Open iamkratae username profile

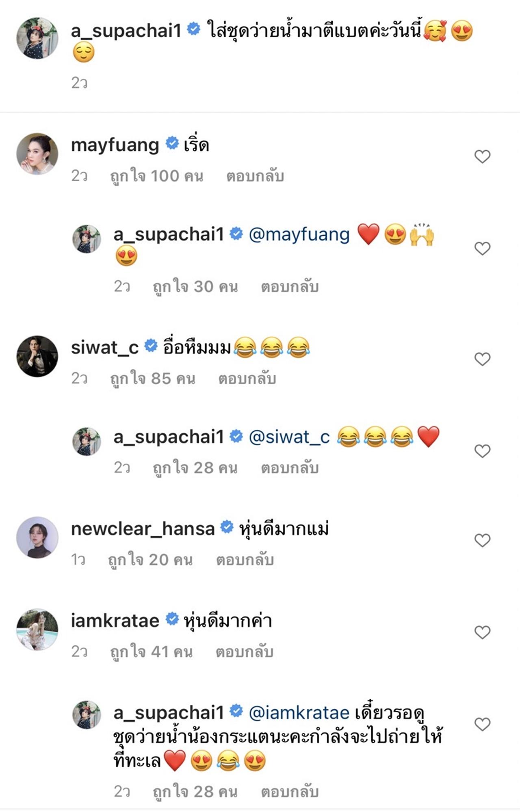pyautogui.click(x=115, y=621)
